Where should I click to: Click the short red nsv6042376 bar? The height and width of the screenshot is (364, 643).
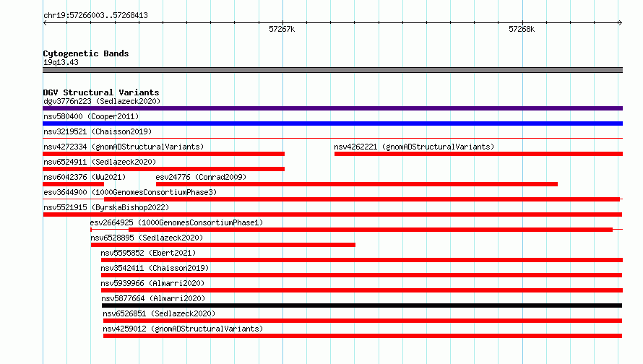click(74, 184)
